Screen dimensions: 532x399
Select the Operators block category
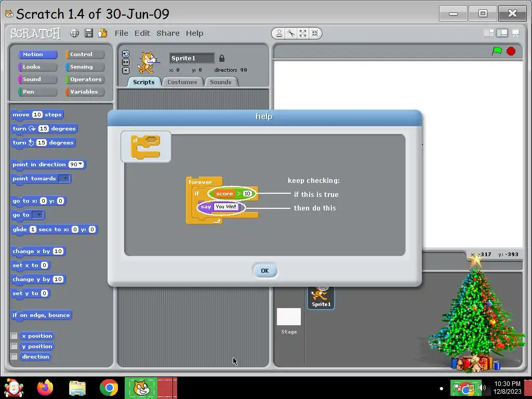coord(85,79)
